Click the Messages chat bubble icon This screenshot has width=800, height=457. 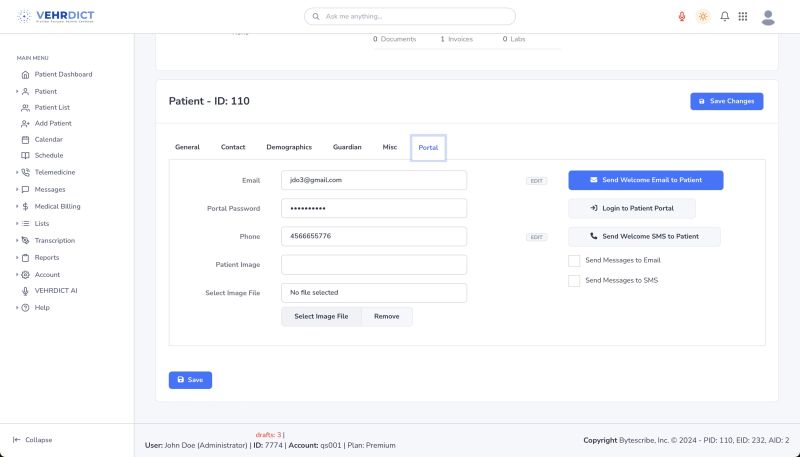pos(25,189)
